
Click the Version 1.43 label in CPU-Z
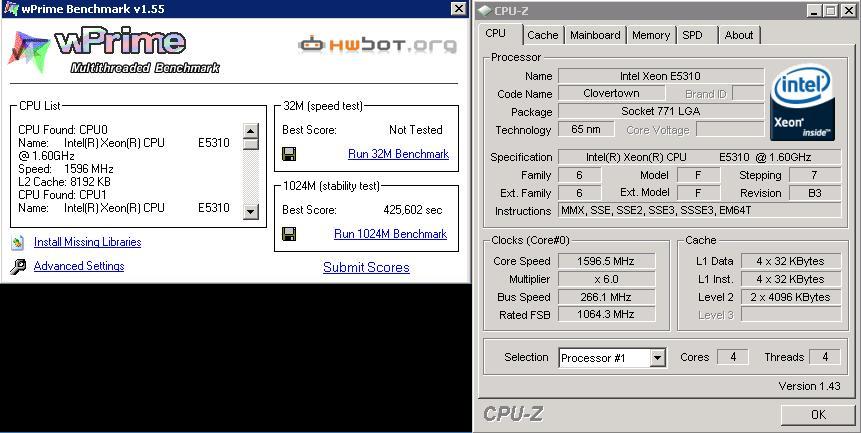[x=809, y=386]
